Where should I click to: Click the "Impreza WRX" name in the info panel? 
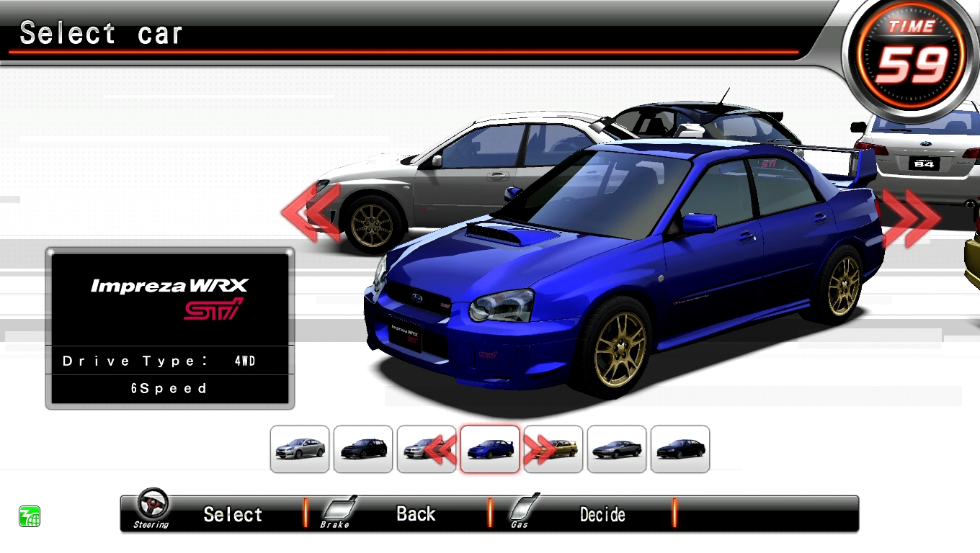pyautogui.click(x=169, y=286)
